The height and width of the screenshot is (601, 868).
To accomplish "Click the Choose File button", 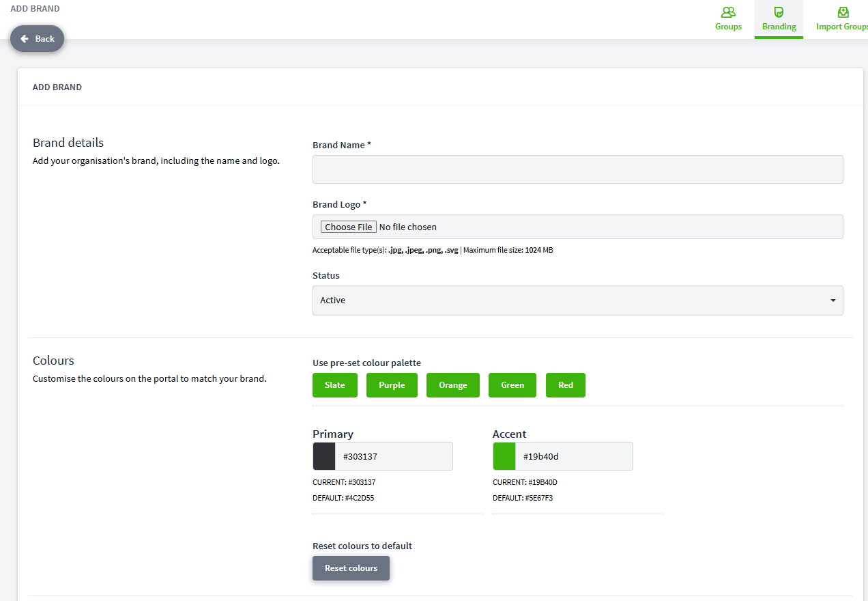I will pyautogui.click(x=349, y=227).
